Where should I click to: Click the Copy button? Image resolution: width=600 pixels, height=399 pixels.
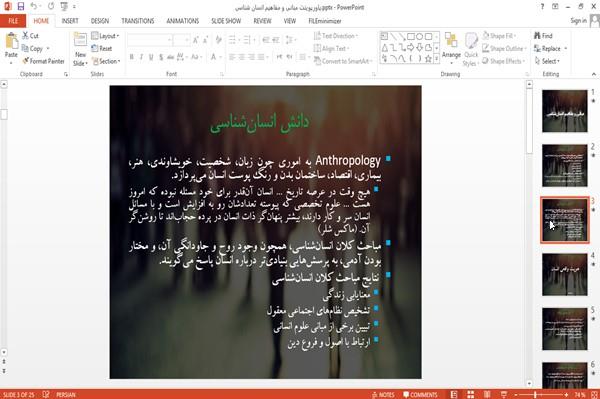33,49
